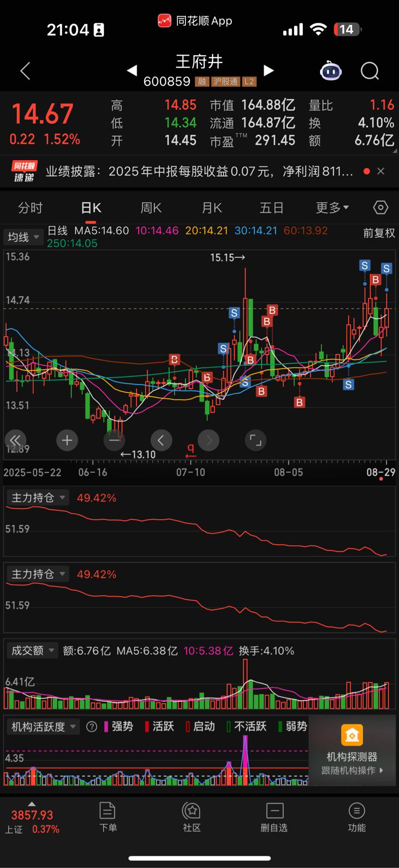Open the second 主力持仓 indicator dropdown

click(x=38, y=574)
